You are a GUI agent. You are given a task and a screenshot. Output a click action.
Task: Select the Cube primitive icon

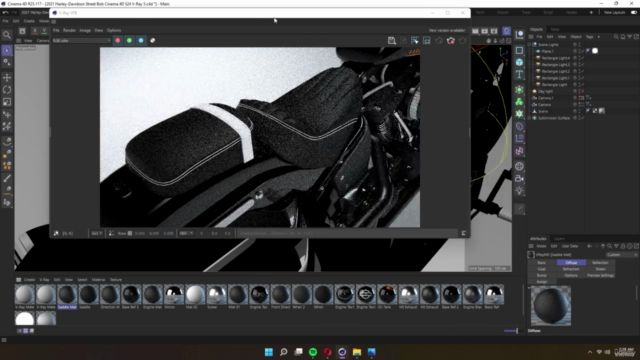pyautogui.click(x=519, y=62)
